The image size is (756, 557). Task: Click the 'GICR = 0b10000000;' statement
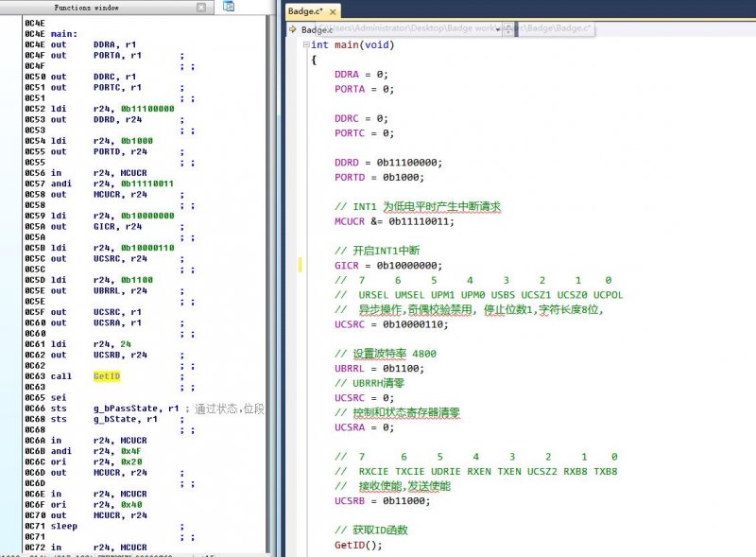point(388,266)
